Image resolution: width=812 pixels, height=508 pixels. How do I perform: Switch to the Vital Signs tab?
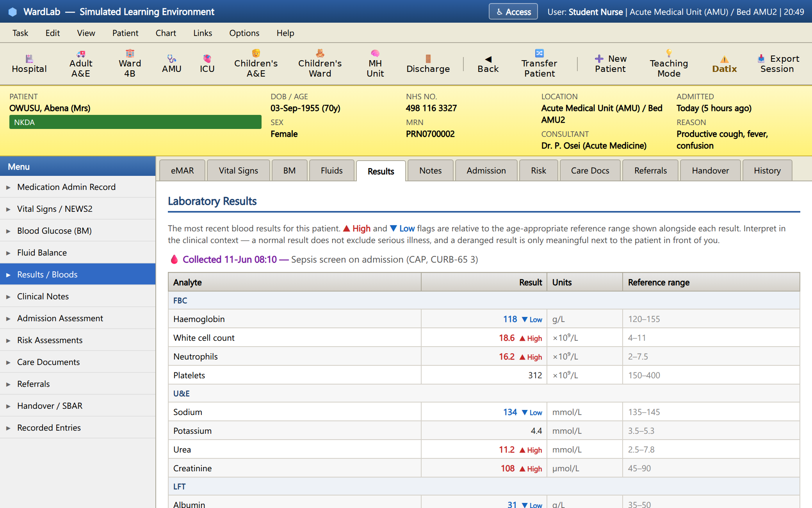point(238,171)
